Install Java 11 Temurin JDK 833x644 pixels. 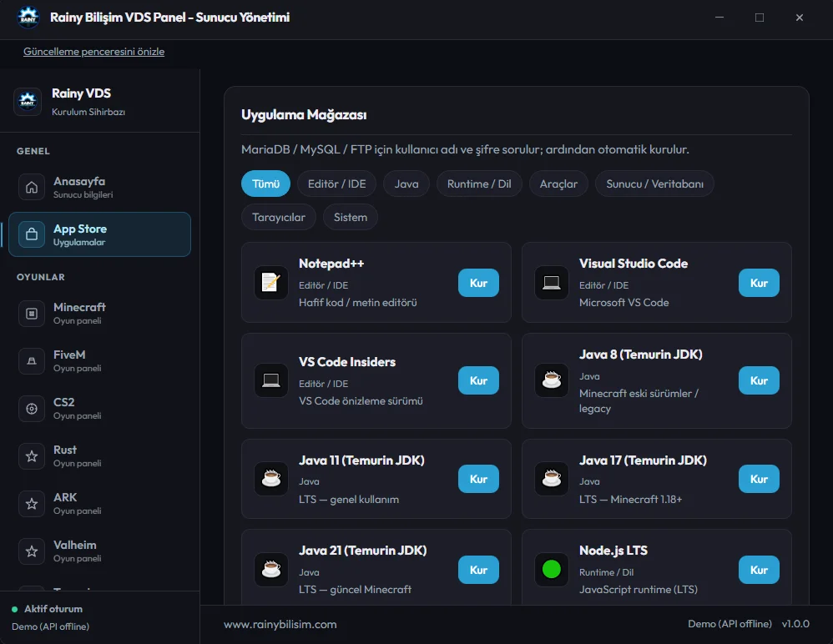coord(478,478)
